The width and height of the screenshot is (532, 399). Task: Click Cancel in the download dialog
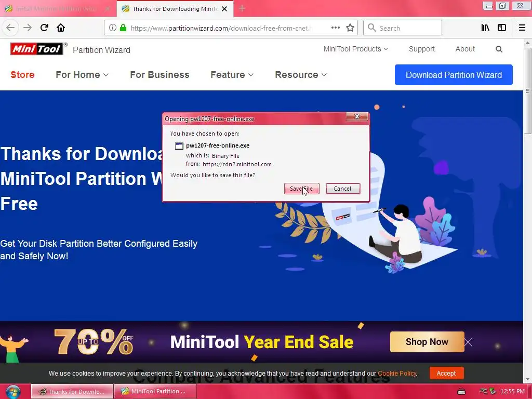pos(343,189)
